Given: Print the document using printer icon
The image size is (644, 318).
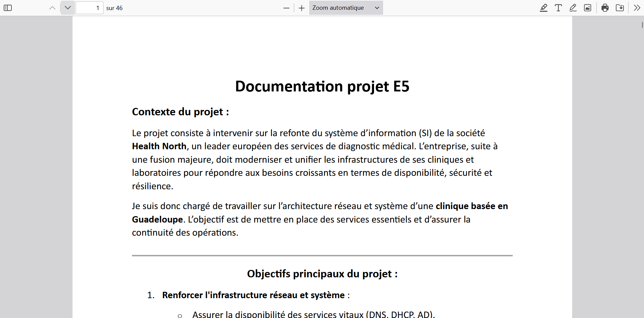Looking at the screenshot, I should 605,8.
